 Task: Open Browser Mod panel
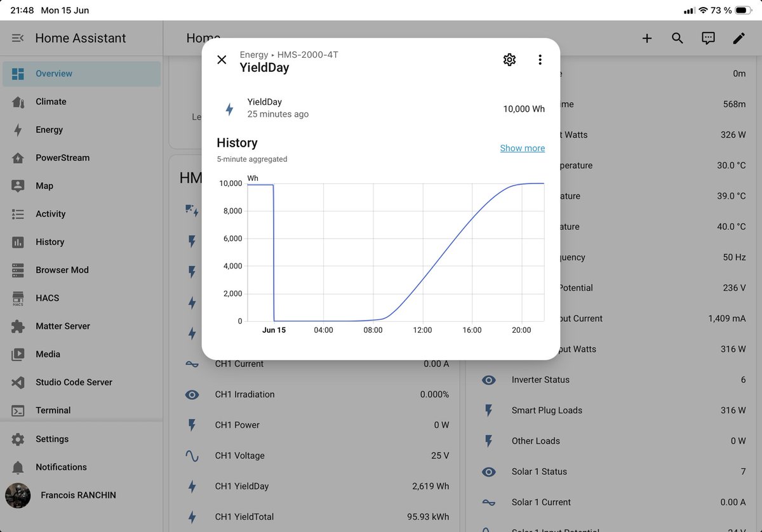[81, 270]
